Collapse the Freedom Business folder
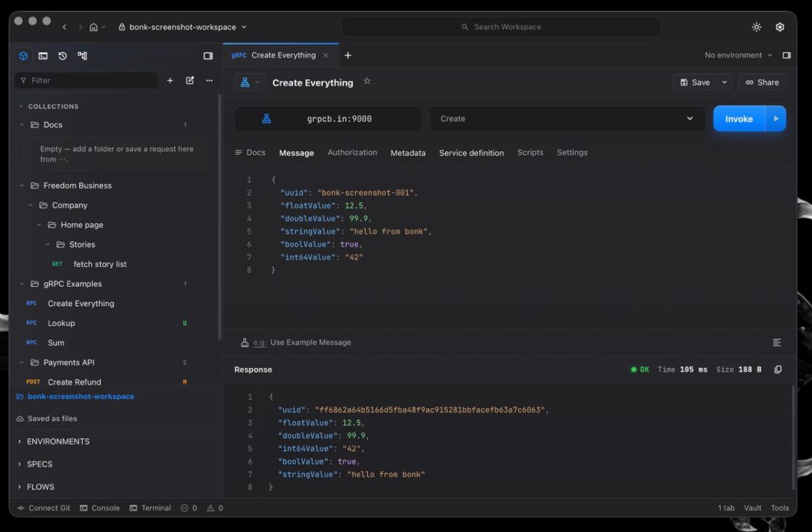 click(21, 185)
